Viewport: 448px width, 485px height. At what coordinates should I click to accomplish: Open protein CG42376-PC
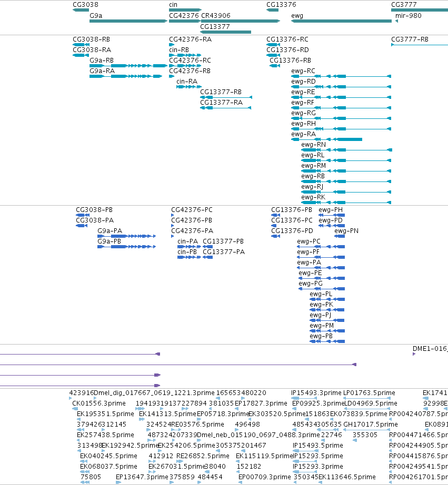tap(192, 210)
